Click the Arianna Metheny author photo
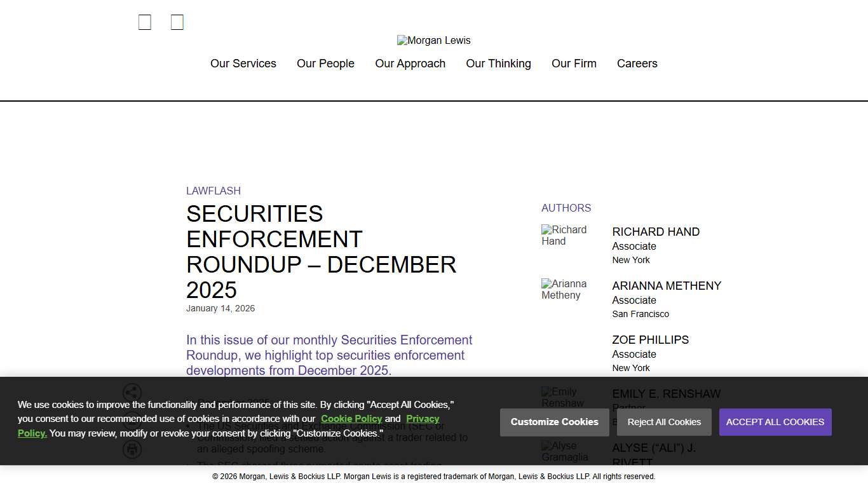The image size is (868, 488). click(564, 290)
